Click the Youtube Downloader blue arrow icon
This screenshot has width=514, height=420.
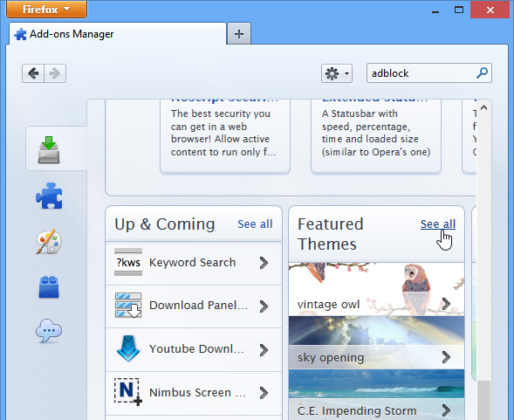pos(128,348)
